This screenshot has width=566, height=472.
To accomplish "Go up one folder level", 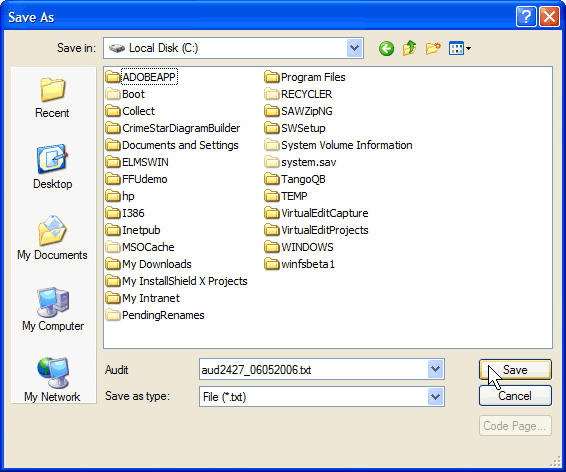I will [x=409, y=48].
